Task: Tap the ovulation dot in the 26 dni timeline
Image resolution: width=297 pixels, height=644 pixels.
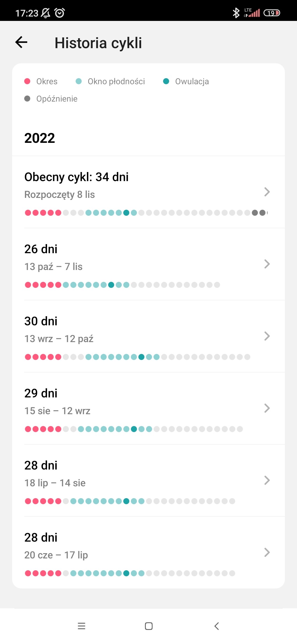Action: 111,285
